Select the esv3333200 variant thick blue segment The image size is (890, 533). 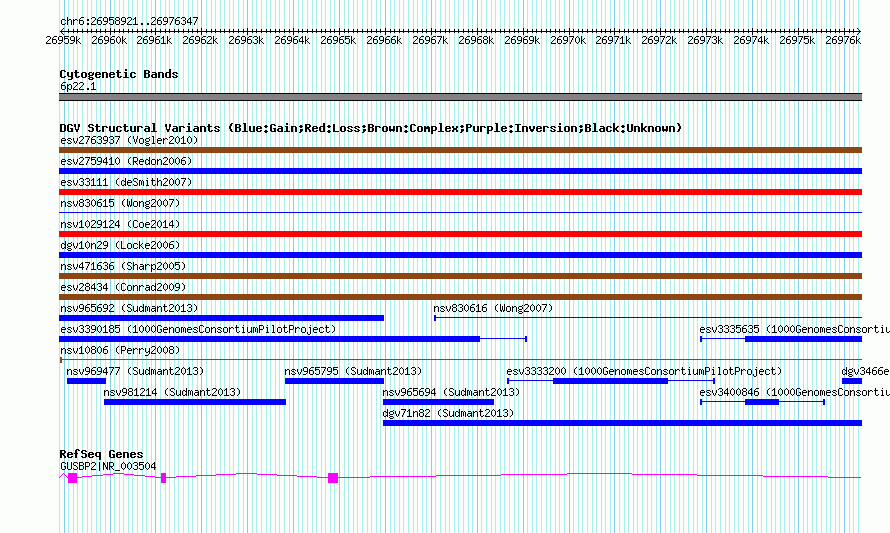click(610, 381)
